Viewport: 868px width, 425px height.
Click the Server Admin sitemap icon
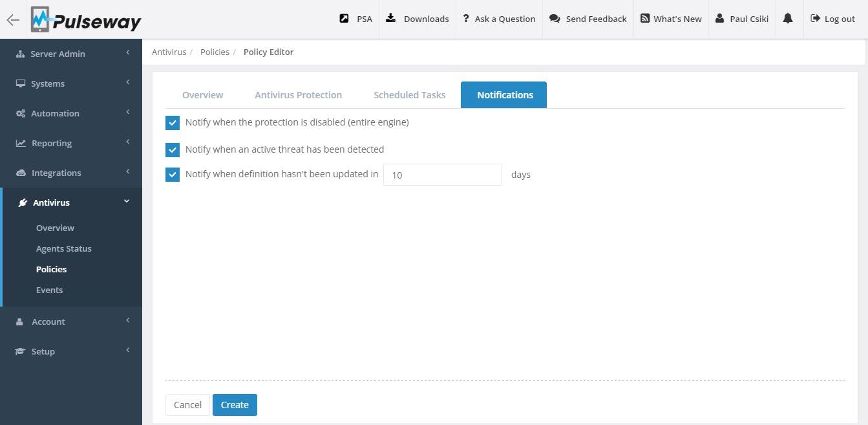[20, 54]
